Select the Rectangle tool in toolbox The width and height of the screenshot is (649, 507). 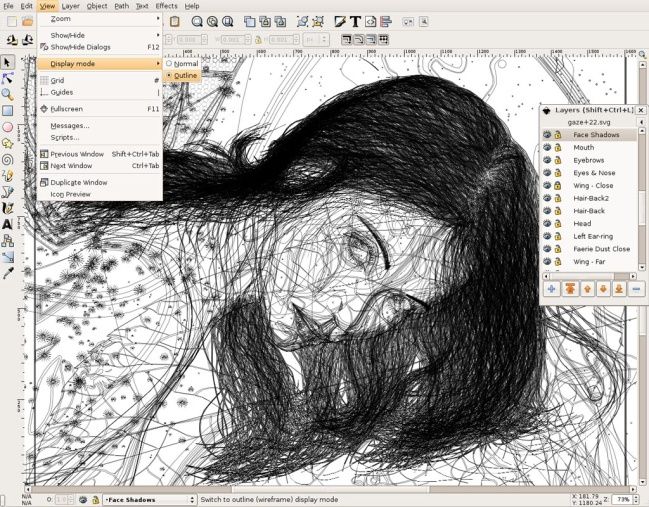pyautogui.click(x=8, y=110)
